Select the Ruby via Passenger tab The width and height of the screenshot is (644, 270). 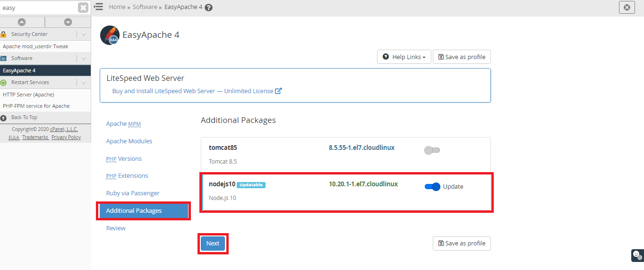[x=133, y=193]
